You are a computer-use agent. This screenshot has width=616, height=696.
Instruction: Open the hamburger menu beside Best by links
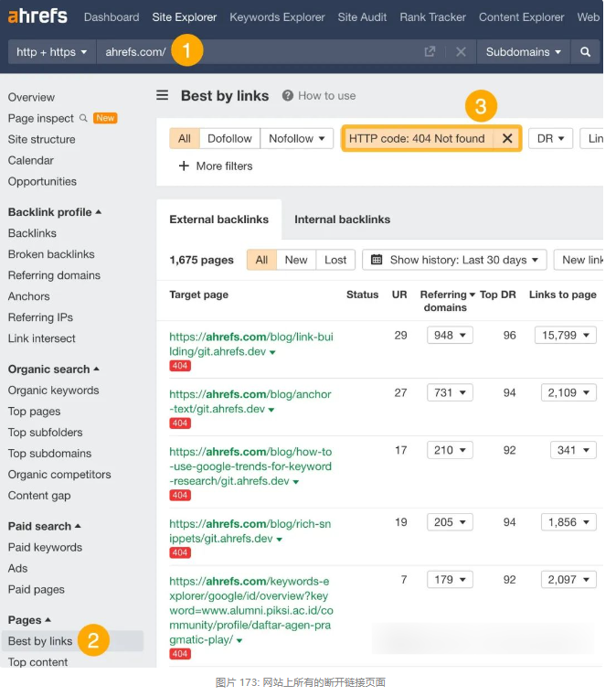coord(163,95)
